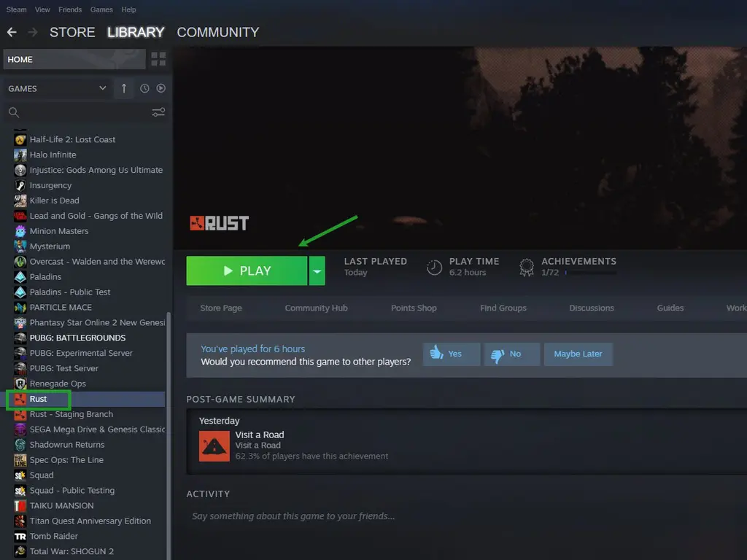Open the Discussions link
The height and width of the screenshot is (560, 747).
point(592,308)
